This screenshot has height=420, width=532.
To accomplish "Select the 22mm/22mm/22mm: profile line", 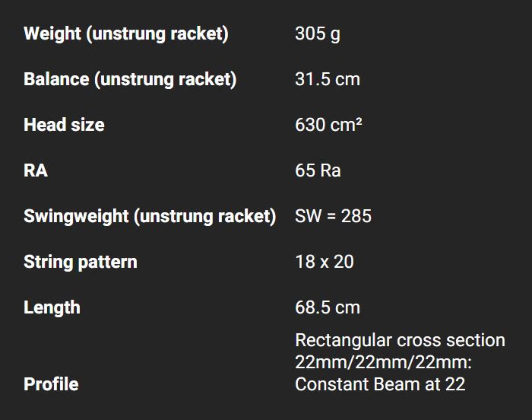I will tap(383, 362).
